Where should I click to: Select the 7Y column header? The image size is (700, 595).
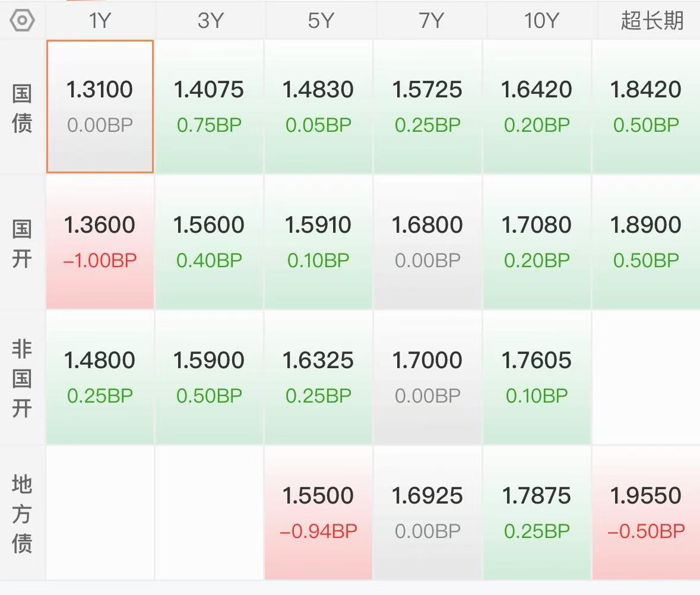(x=431, y=21)
